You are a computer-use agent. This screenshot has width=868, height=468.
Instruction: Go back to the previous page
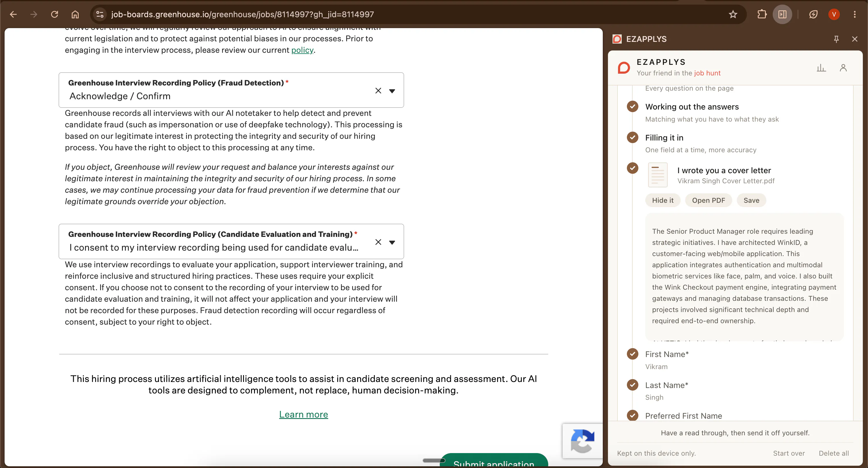click(13, 14)
